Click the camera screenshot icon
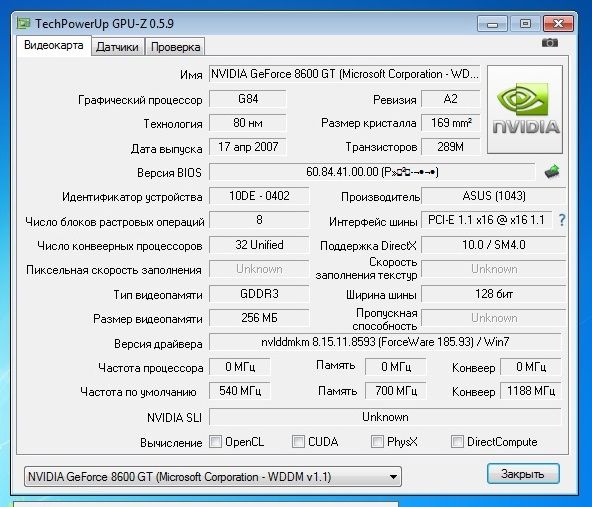The width and height of the screenshot is (592, 507). pyautogui.click(x=550, y=43)
